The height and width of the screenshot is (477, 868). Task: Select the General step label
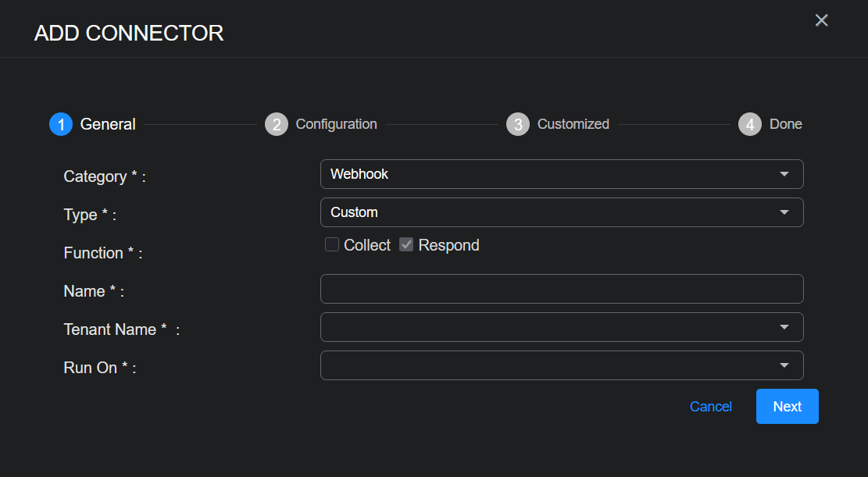pyautogui.click(x=108, y=124)
